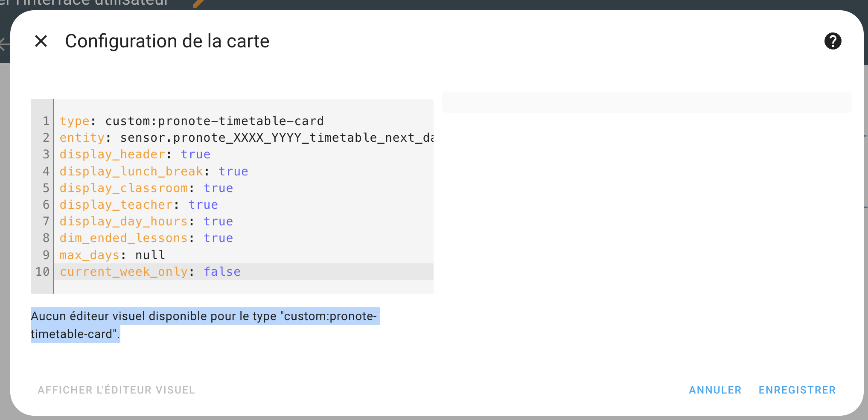Click line number 1 in editor gutter
The image size is (868, 420).
pyautogui.click(x=46, y=121)
